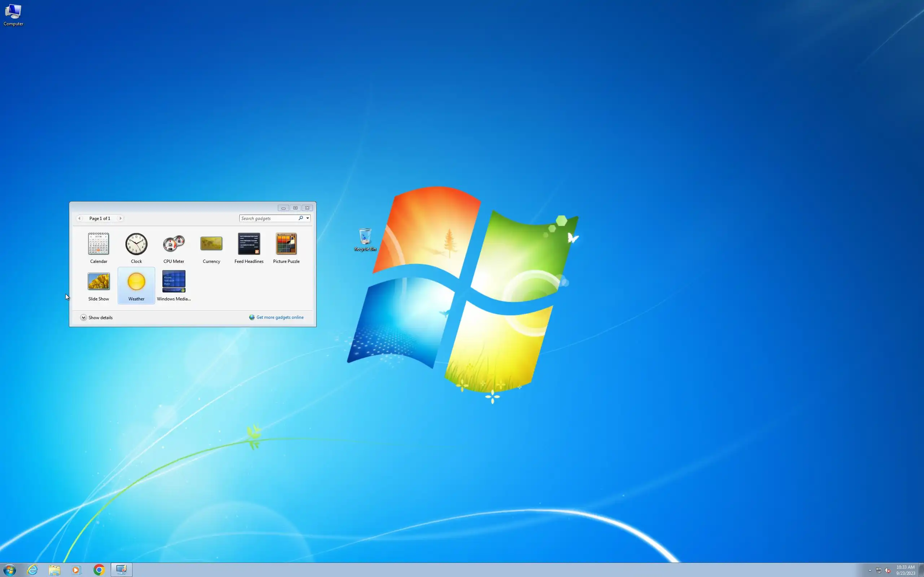924x577 pixels.
Task: Open Get more gadgets online link
Action: tap(280, 317)
